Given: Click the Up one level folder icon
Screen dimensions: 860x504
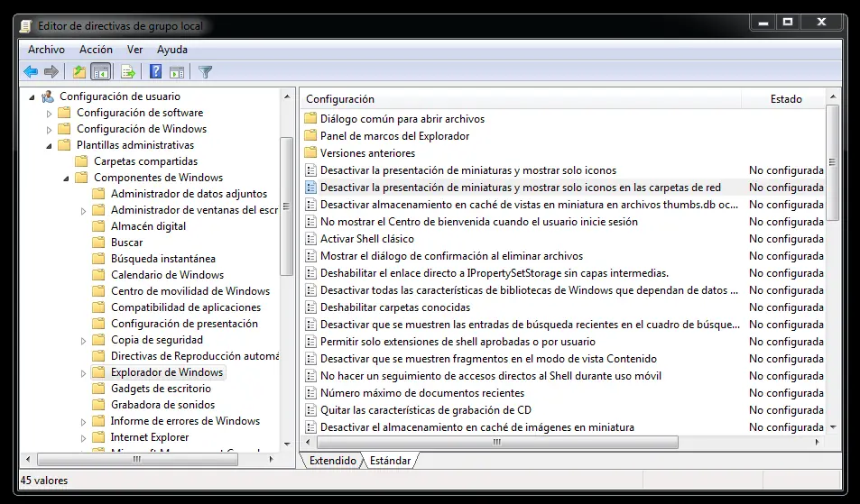Looking at the screenshot, I should coord(79,72).
